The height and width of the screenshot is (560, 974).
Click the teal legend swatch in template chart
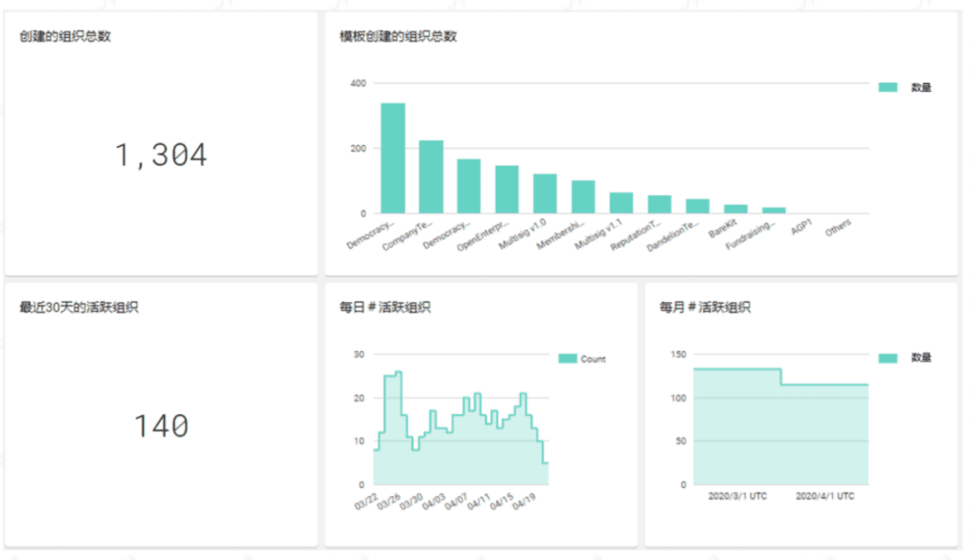887,87
